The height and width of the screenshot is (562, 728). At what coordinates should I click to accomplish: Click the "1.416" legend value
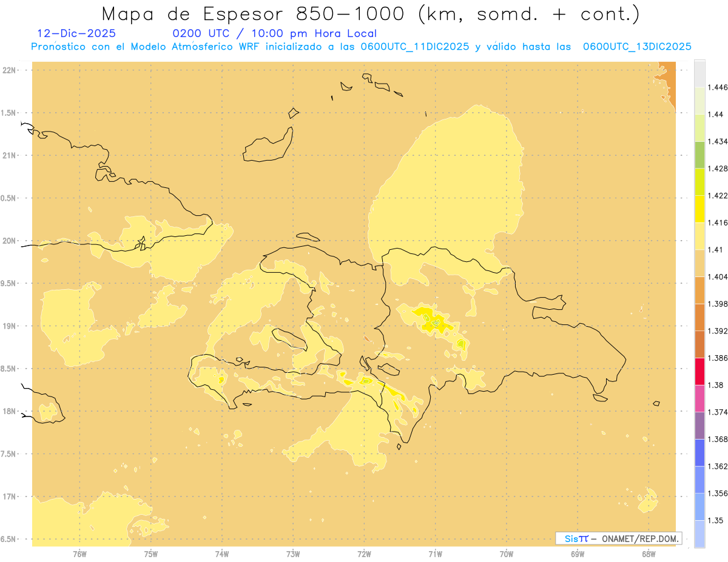(x=717, y=222)
